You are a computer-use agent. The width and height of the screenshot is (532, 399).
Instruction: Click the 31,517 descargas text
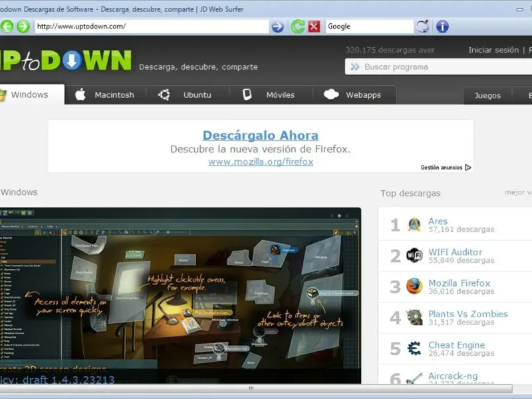[x=461, y=323]
